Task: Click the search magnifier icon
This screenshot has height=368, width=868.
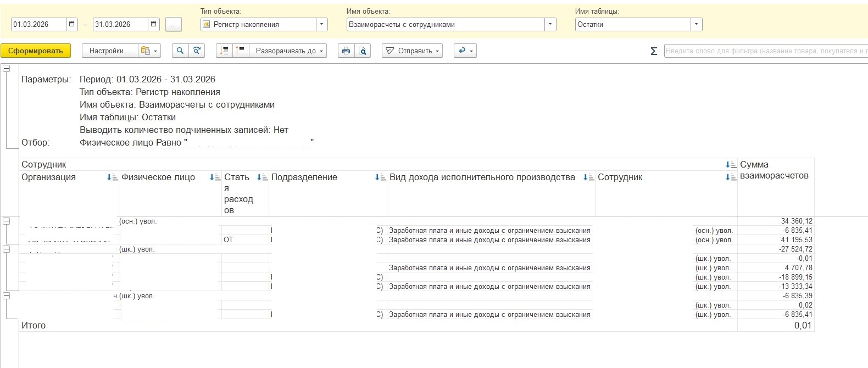Action: coord(180,51)
